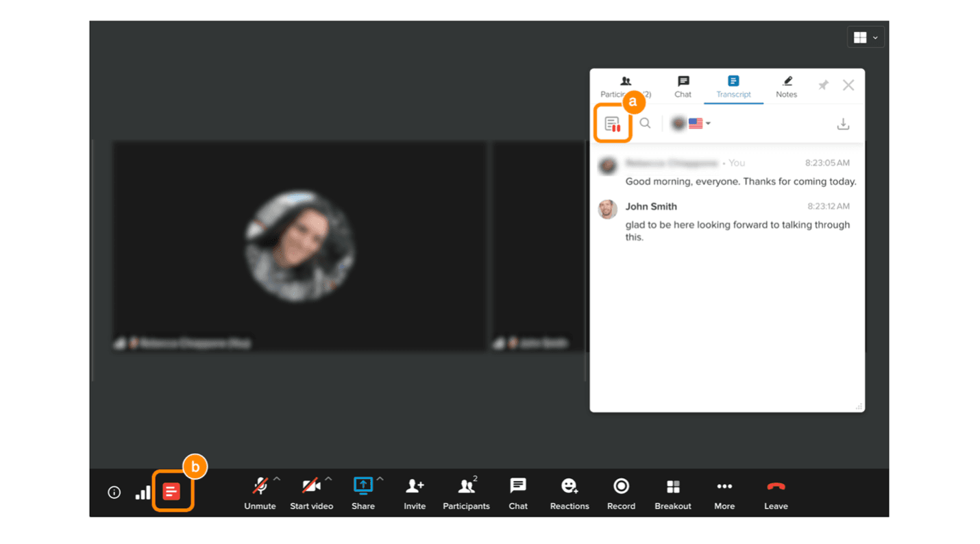Open Breakout sessions
Viewport: 980px width, 544px height.
click(672, 486)
